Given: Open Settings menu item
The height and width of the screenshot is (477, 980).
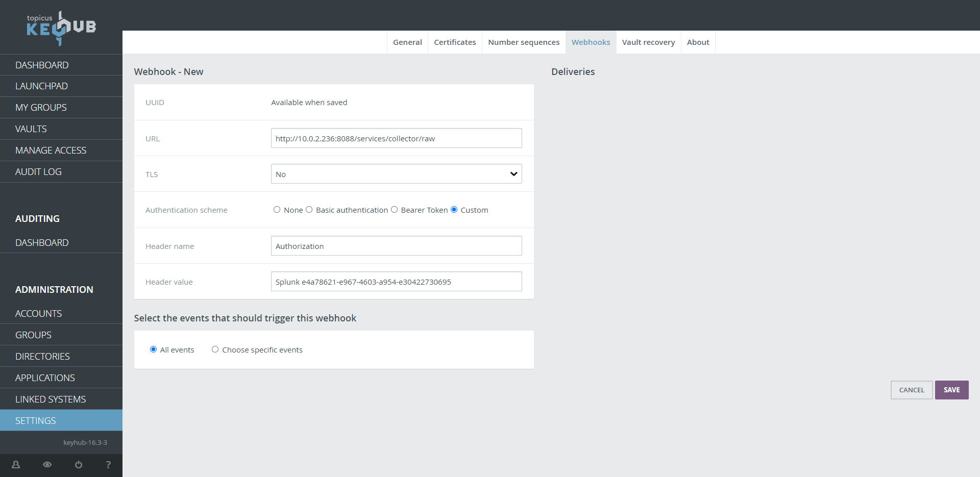Looking at the screenshot, I should coord(61,420).
